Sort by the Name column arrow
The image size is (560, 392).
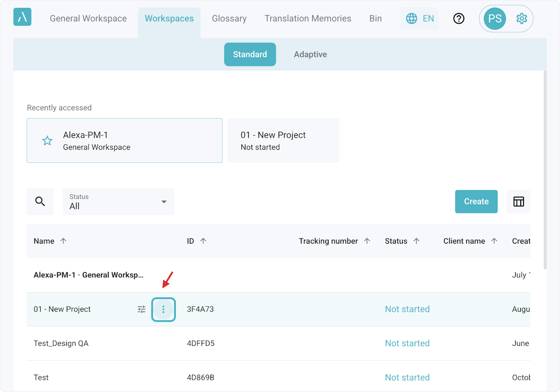(63, 241)
